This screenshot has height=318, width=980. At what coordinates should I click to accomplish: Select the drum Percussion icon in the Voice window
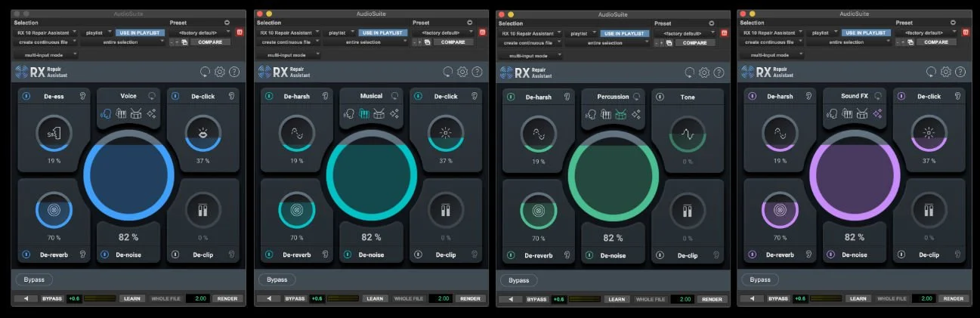(x=136, y=113)
